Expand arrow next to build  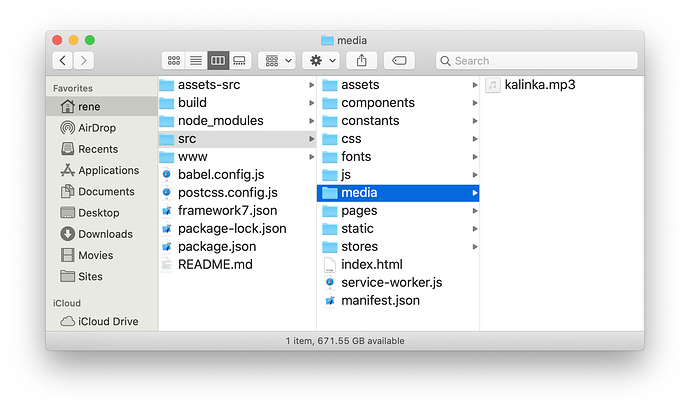pos(312,103)
